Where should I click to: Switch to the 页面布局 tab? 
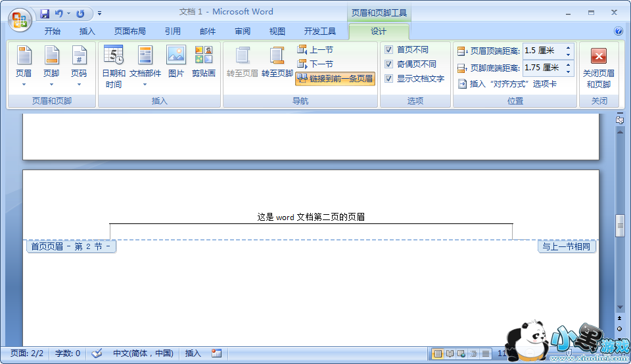(x=130, y=32)
